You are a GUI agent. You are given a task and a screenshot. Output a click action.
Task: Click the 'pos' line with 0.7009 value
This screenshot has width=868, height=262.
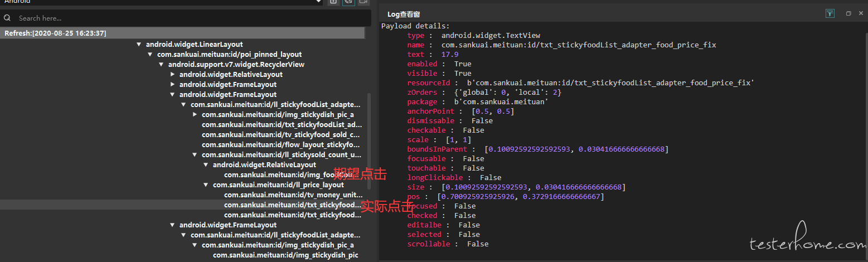(506, 196)
